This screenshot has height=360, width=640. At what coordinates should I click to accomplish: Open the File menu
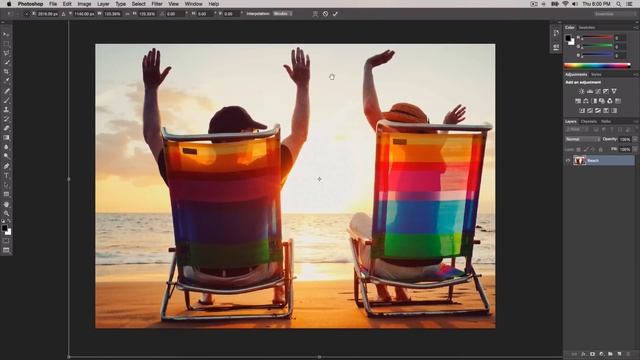point(53,4)
